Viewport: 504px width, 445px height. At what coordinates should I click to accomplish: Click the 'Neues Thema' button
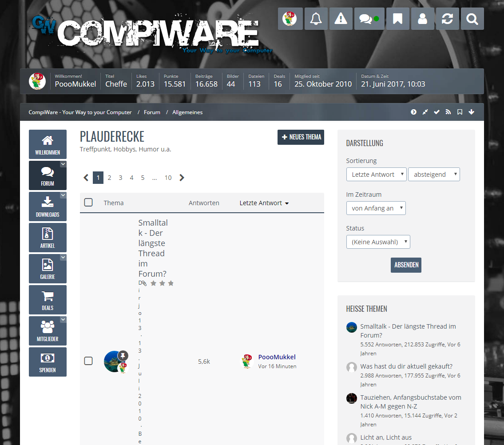pos(301,137)
